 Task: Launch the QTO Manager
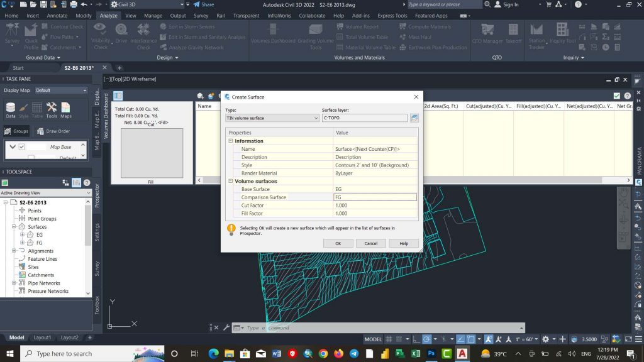pos(487,34)
